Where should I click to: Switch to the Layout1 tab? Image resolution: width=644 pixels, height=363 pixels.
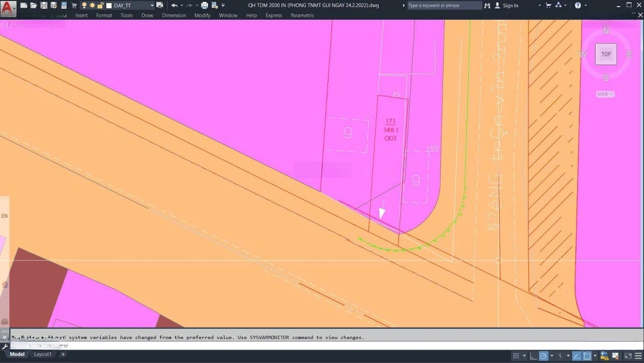point(42,354)
